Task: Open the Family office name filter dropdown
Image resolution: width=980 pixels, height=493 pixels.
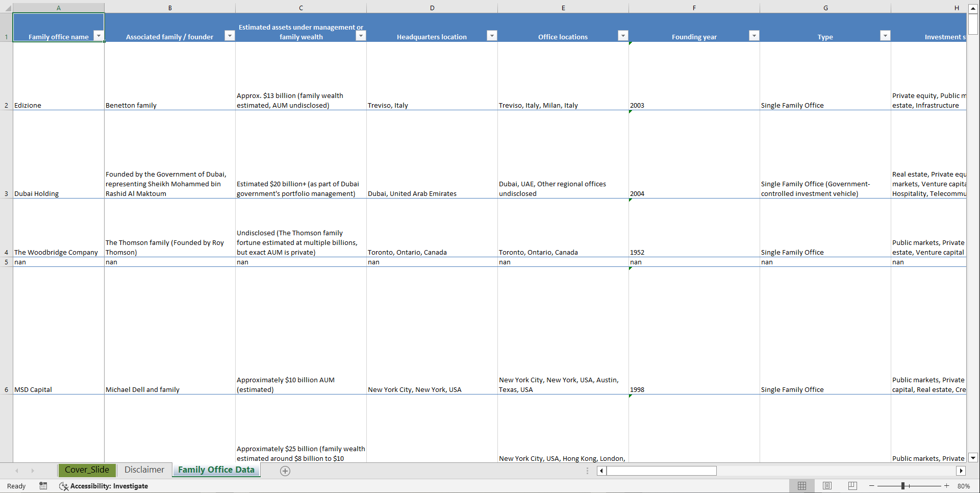Action: click(x=98, y=36)
